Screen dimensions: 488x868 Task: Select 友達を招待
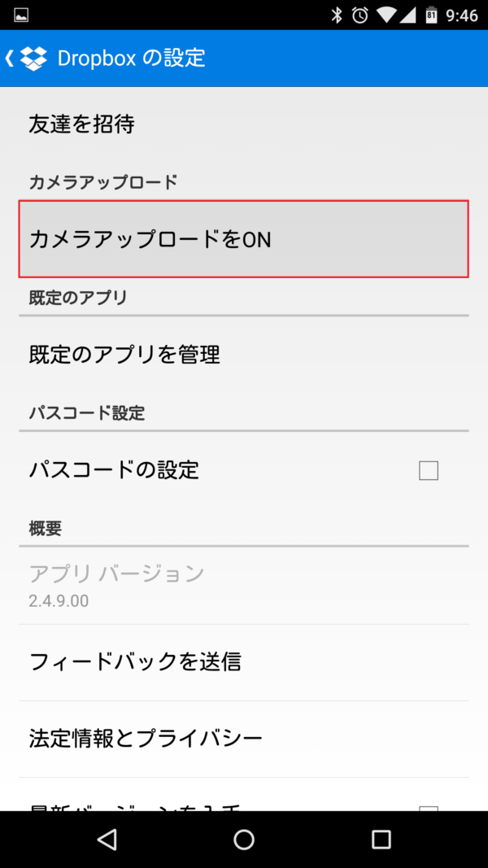click(x=244, y=124)
